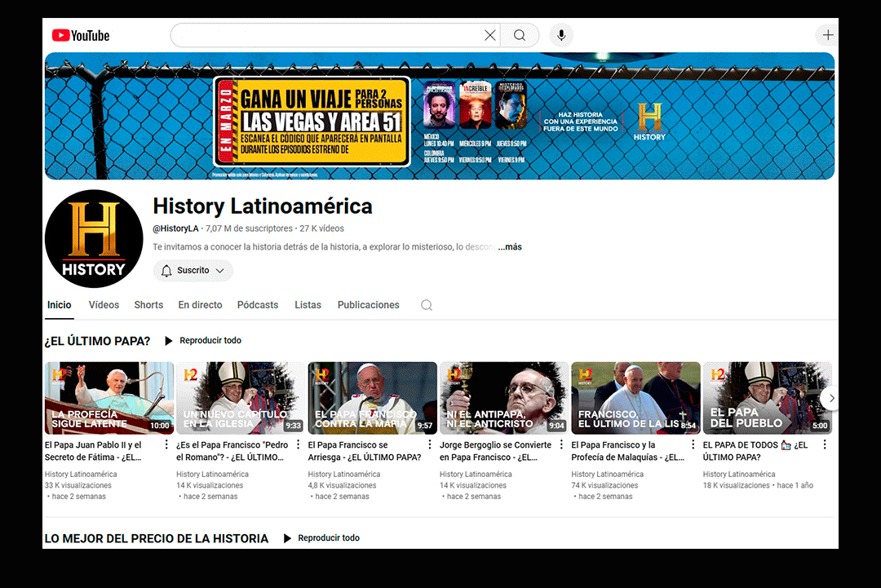Click the @HistoryLA channel handle
The height and width of the screenshot is (588, 881).
tap(176, 228)
